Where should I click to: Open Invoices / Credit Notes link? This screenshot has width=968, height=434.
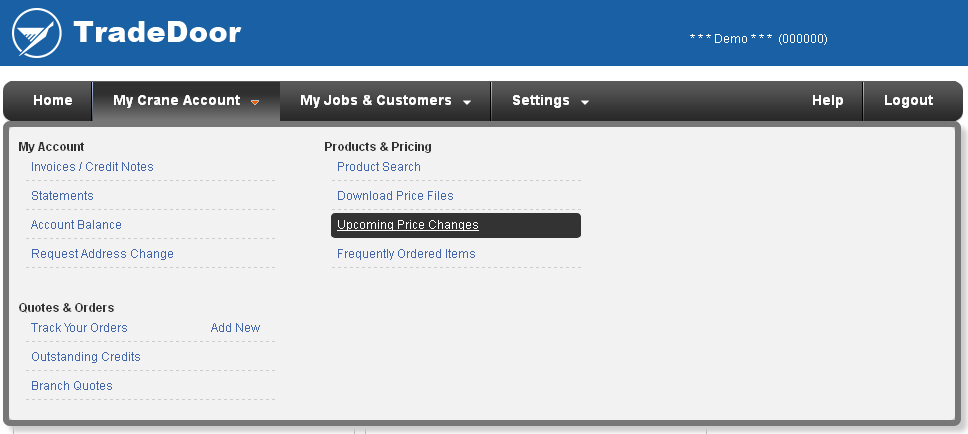[x=92, y=167]
